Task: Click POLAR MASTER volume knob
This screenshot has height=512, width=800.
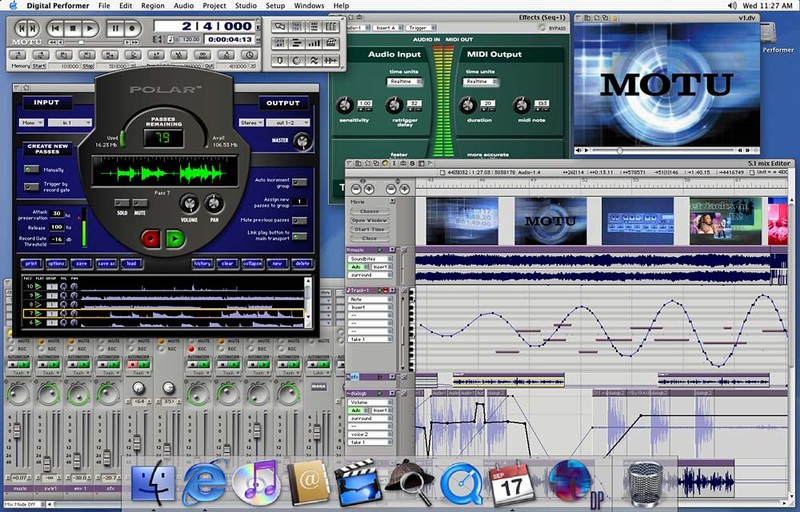Action: pos(302,141)
